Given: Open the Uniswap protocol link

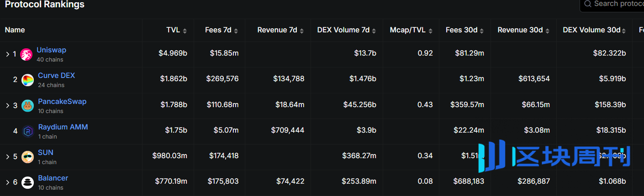Looking at the screenshot, I should [x=51, y=50].
